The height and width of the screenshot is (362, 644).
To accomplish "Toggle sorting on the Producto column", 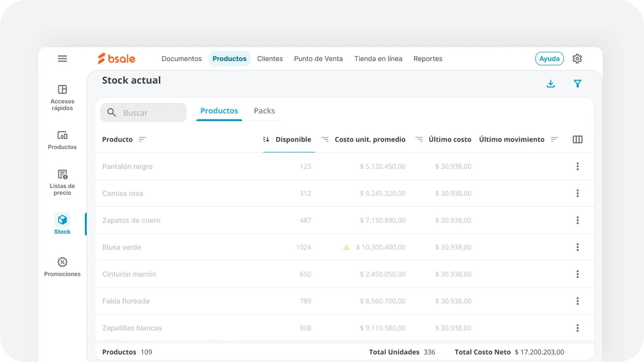I will click(x=143, y=139).
